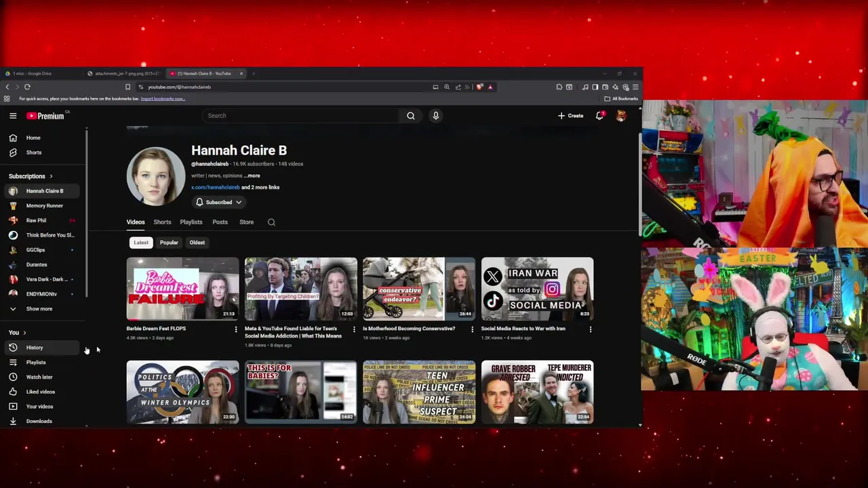Open the Grave Robber Arrested thumbnail
This screenshot has height=488, width=868.
(x=537, y=392)
